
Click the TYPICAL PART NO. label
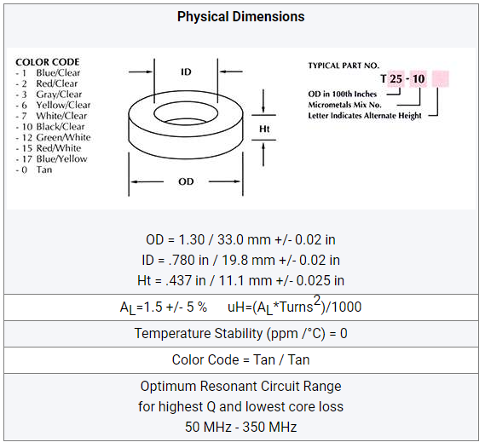tap(344, 66)
